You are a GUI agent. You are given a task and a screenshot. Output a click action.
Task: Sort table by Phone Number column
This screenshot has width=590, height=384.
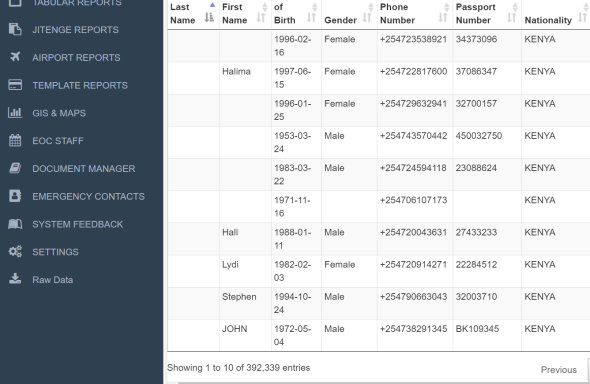[x=415, y=14]
